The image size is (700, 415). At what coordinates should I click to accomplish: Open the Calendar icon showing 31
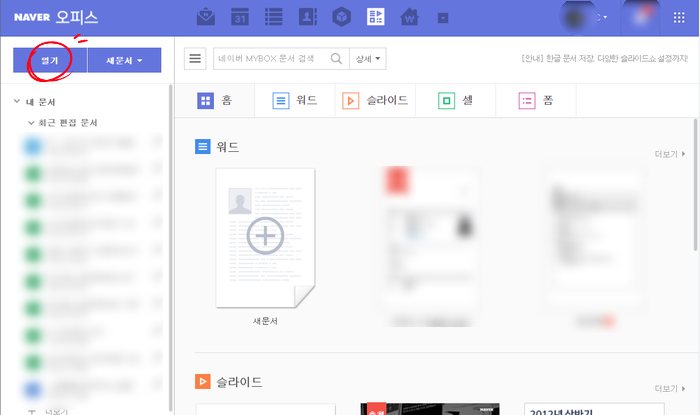240,17
